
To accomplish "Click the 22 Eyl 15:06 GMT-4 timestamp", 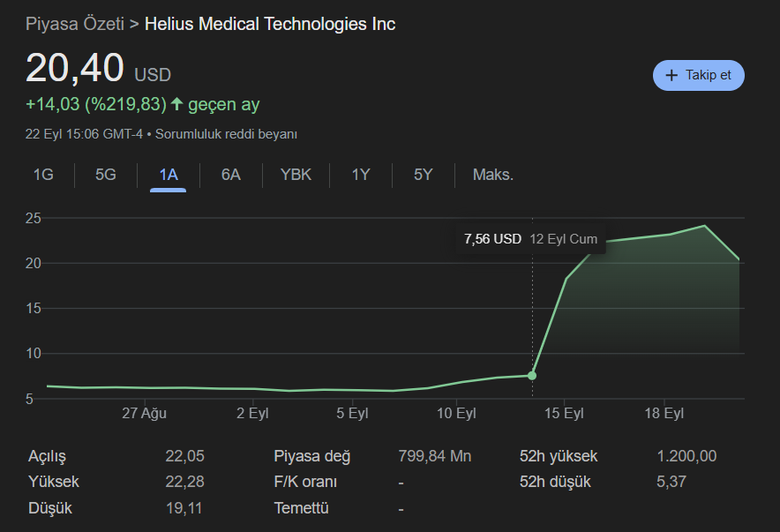I will click(x=84, y=134).
